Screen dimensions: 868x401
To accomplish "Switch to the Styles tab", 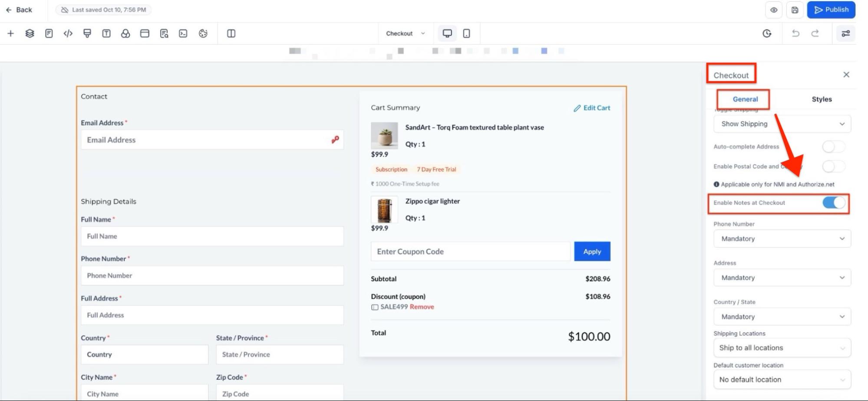I will pyautogui.click(x=822, y=99).
